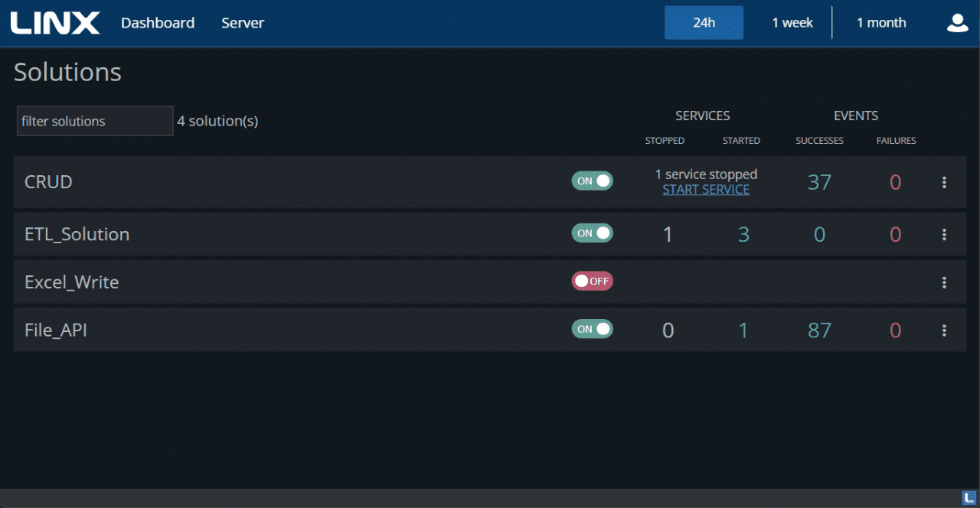
Task: Click START SERVICE for the CRUD solution
Action: point(705,189)
